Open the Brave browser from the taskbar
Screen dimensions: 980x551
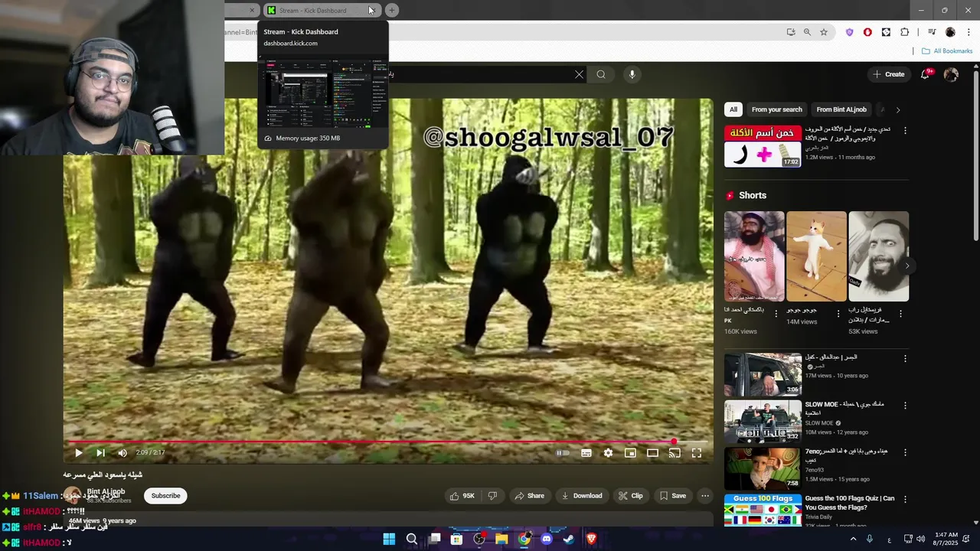pos(591,539)
